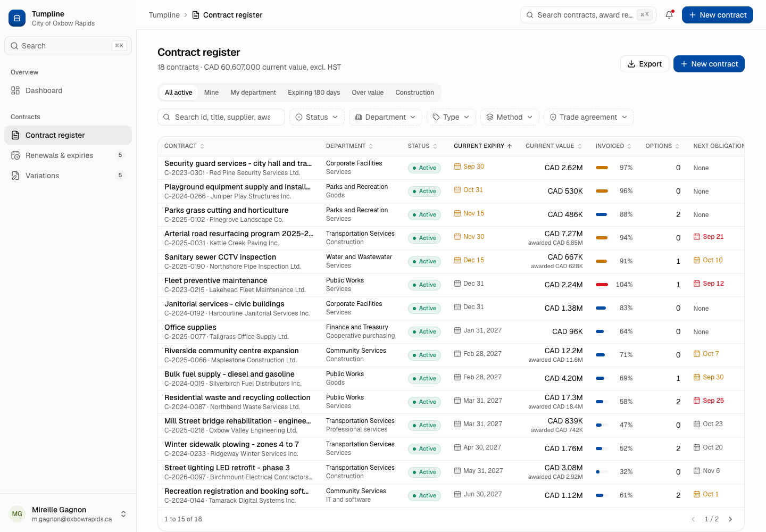
Task: Go to the next page with the right chevron
Action: pos(730,519)
